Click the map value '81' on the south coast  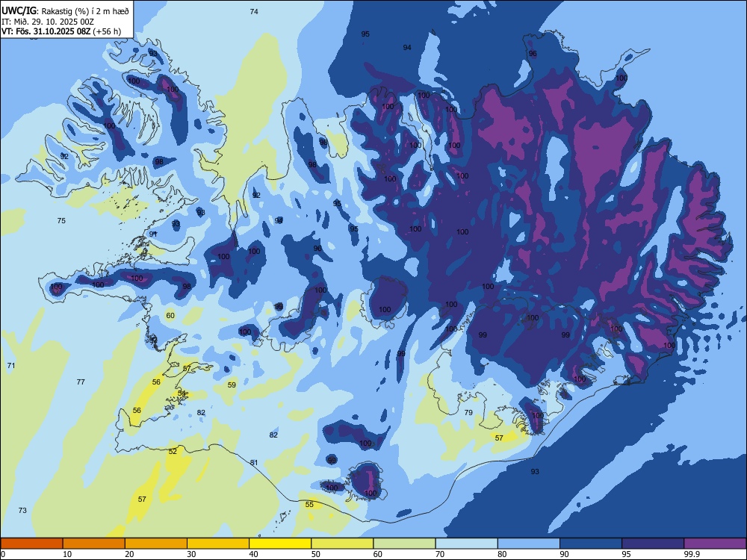click(254, 462)
